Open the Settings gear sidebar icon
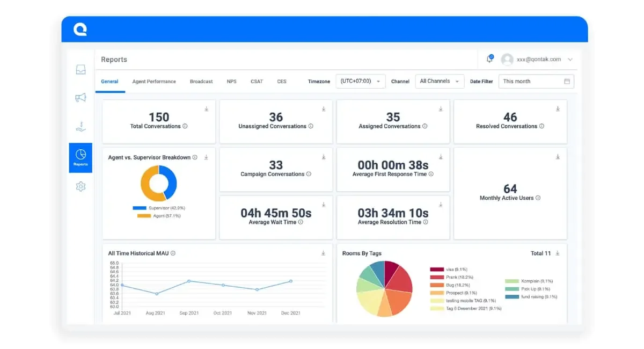This screenshot has width=644, height=349. click(x=80, y=186)
